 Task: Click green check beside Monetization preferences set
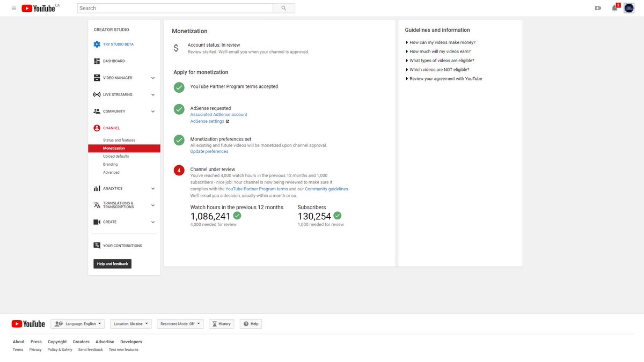click(x=179, y=140)
